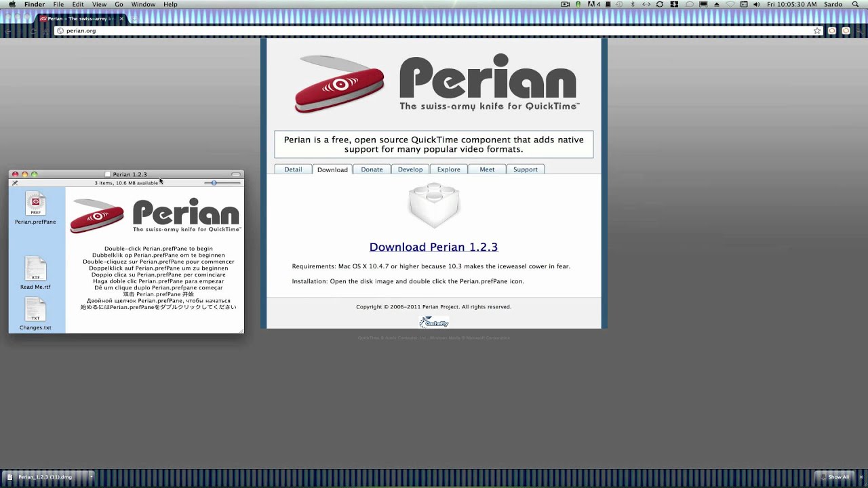The width and height of the screenshot is (868, 488).
Task: Click the toolbar toggle pill in Perian 1.2.3 window
Action: [236, 174]
